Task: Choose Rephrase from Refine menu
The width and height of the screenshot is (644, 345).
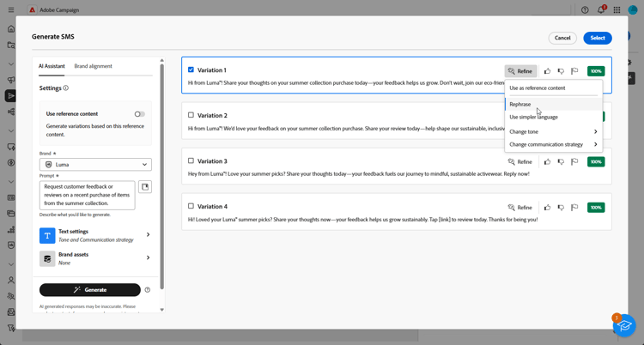Action: 553,105
